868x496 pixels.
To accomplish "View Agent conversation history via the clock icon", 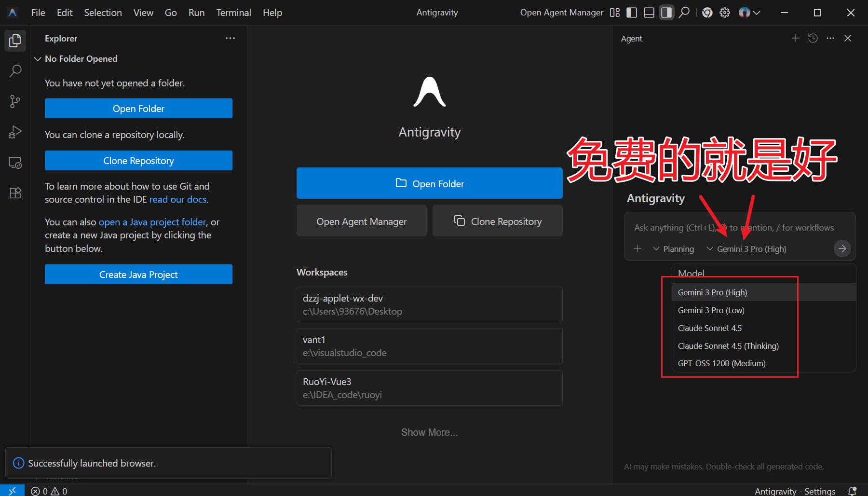I will 813,38.
